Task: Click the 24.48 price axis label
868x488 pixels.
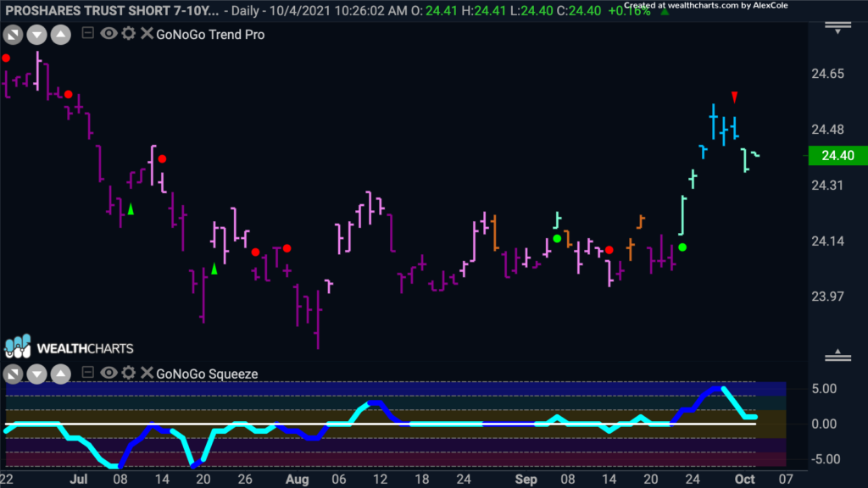Action: pyautogui.click(x=827, y=130)
